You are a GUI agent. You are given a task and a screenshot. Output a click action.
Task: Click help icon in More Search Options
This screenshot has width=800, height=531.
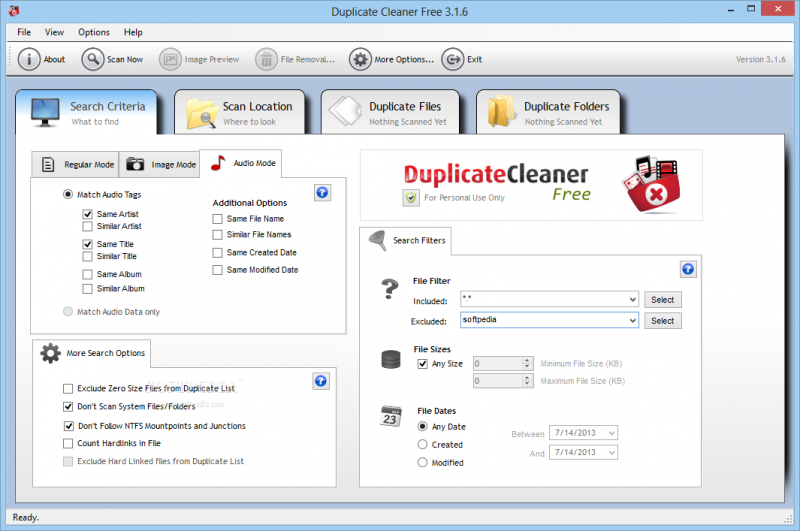pos(321,381)
